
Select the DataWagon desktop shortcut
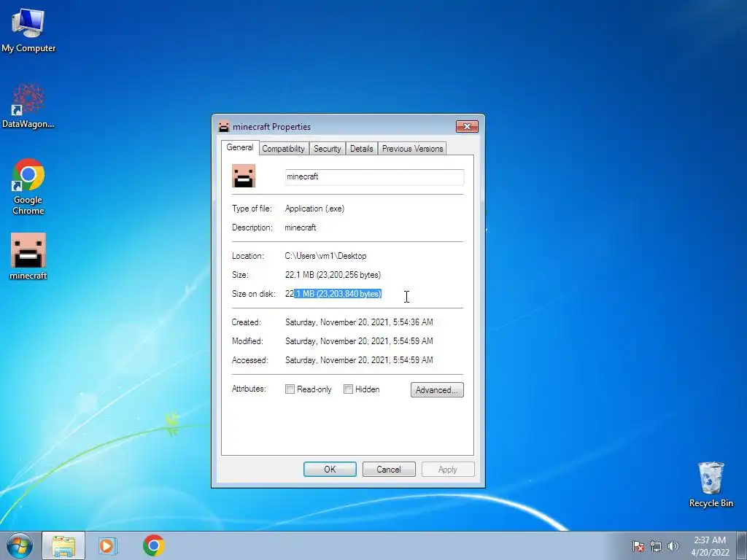[28, 106]
